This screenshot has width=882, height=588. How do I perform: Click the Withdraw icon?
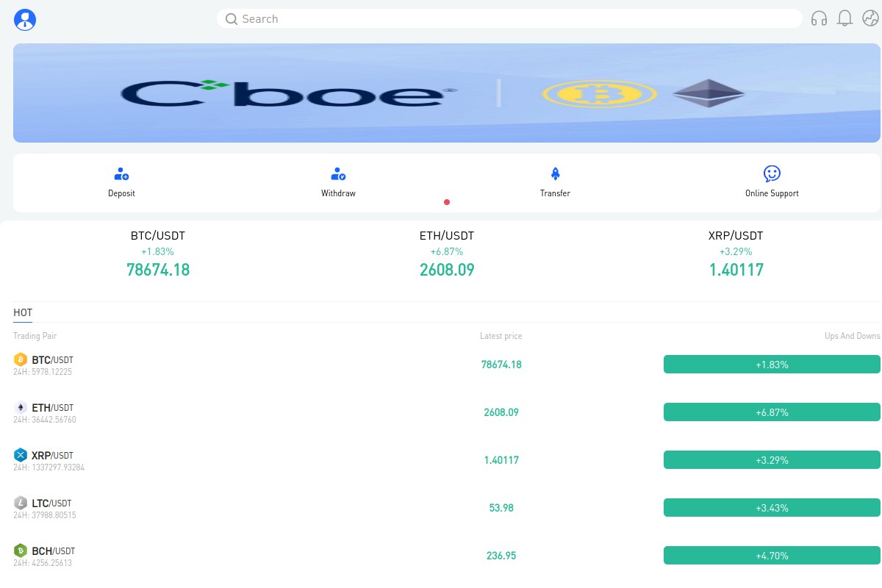[338, 174]
